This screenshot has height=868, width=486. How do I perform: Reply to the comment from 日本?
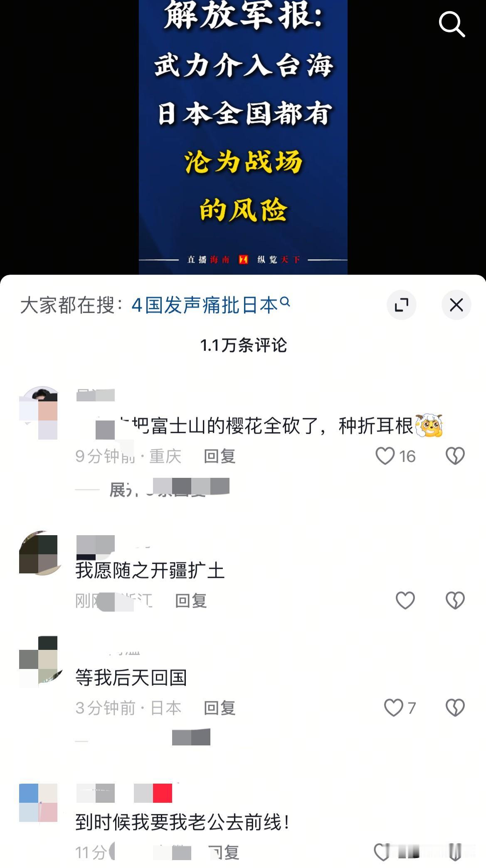[220, 708]
